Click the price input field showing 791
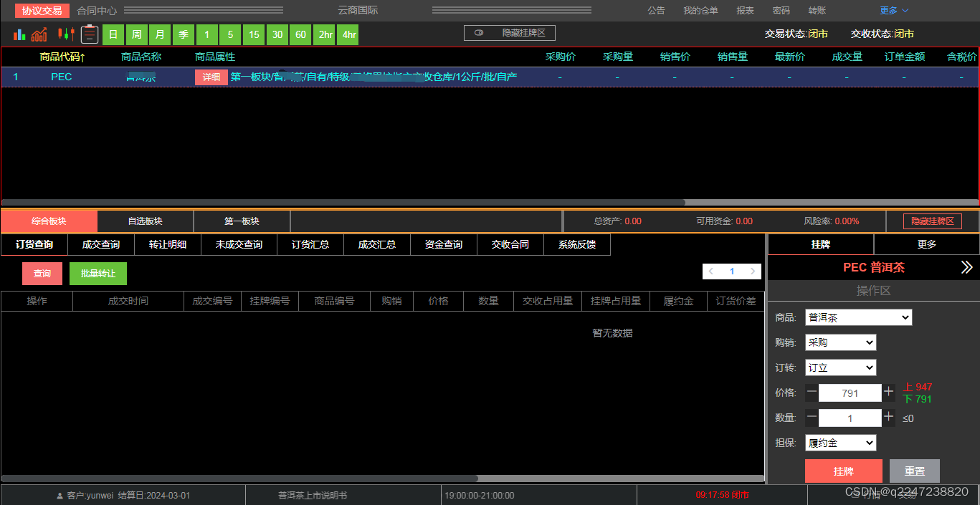This screenshot has height=505, width=980. pyautogui.click(x=850, y=393)
